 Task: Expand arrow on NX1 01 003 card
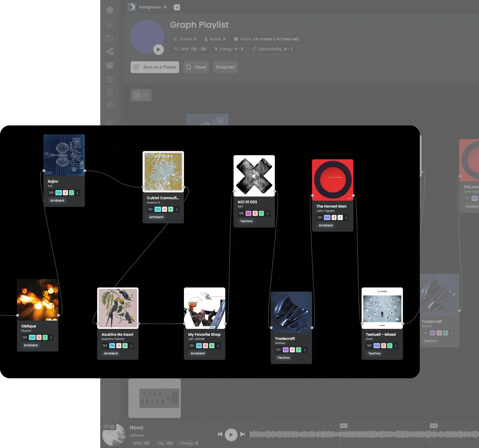point(267,213)
